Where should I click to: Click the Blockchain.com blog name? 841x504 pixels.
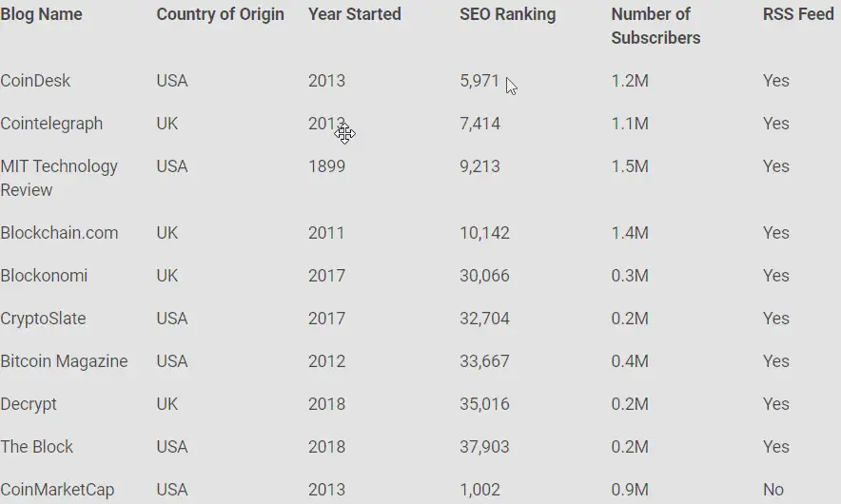point(59,233)
